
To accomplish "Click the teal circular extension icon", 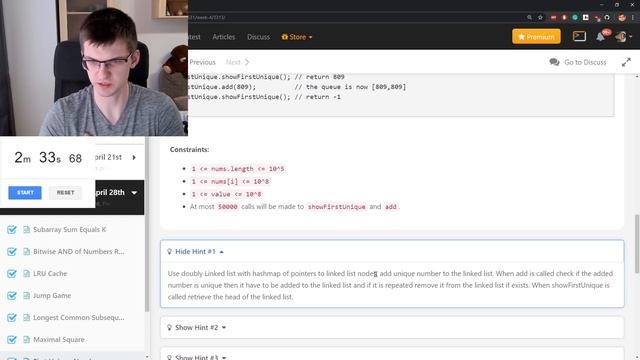I will [x=575, y=18].
